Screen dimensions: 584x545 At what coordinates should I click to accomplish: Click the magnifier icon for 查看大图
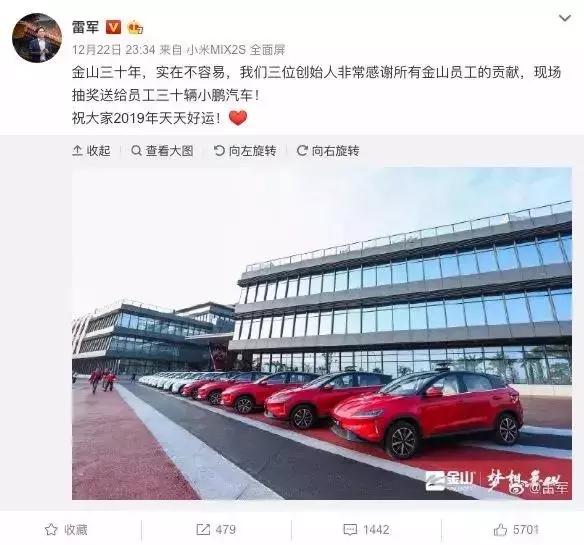pos(136,151)
